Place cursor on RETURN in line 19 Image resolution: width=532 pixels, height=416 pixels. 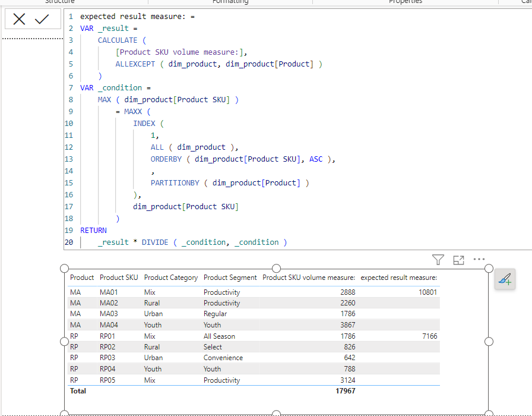click(x=93, y=231)
